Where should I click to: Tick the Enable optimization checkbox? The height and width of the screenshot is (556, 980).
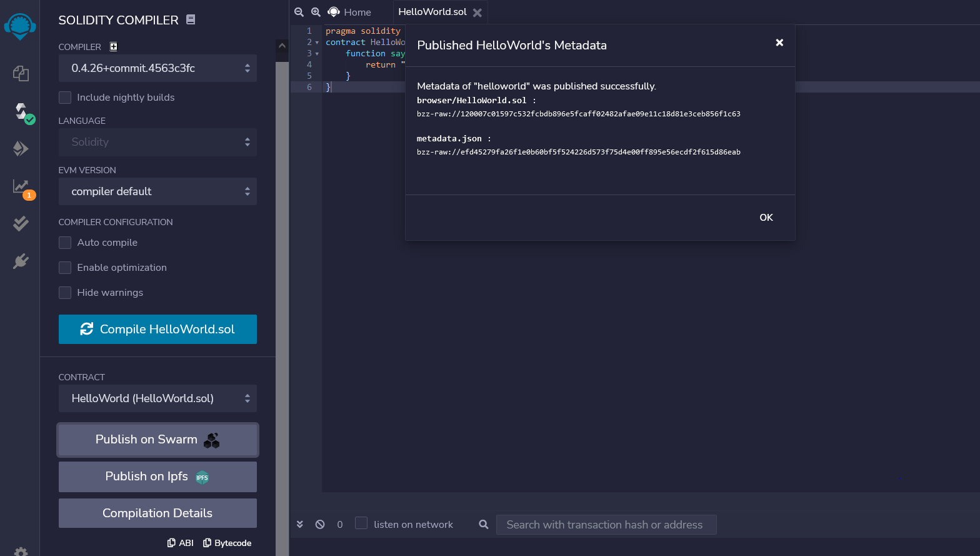pos(65,268)
